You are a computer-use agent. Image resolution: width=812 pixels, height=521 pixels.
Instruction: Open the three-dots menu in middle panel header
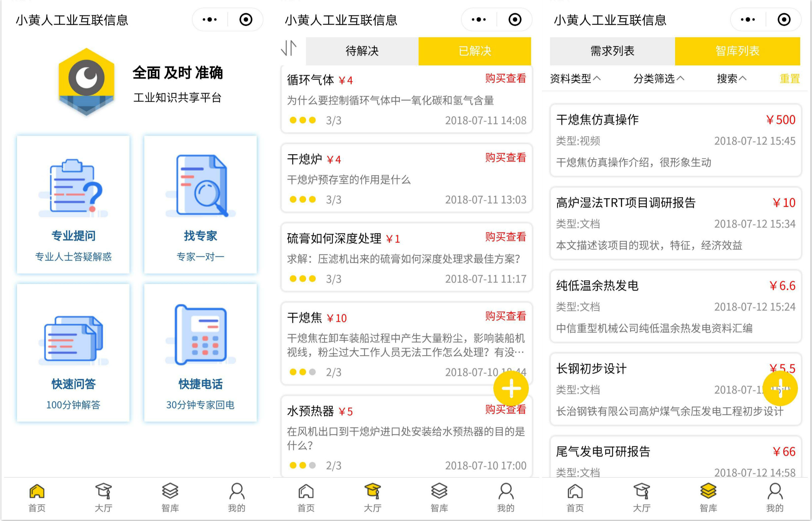click(x=479, y=20)
